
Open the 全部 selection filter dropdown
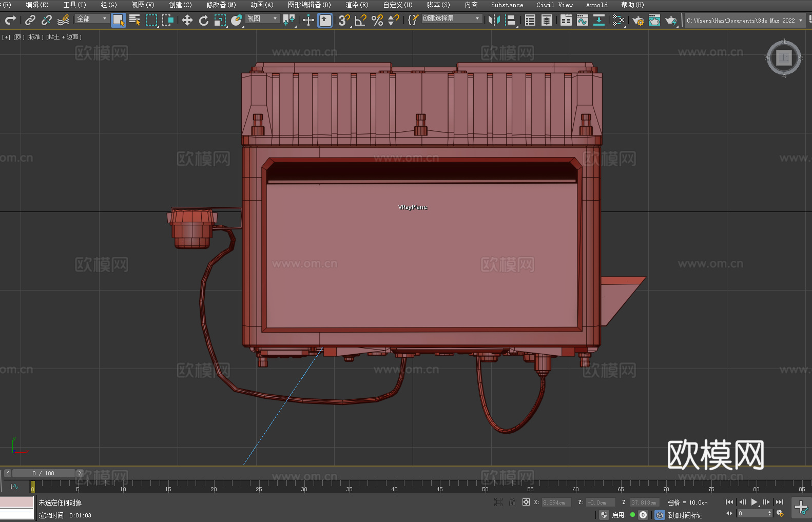[x=92, y=19]
